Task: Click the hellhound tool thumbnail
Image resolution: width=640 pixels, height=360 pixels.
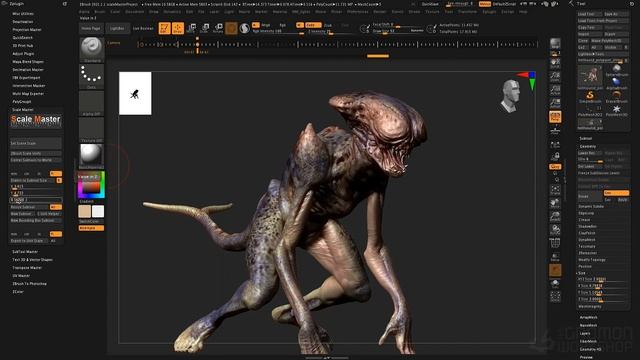Action: coord(590,76)
